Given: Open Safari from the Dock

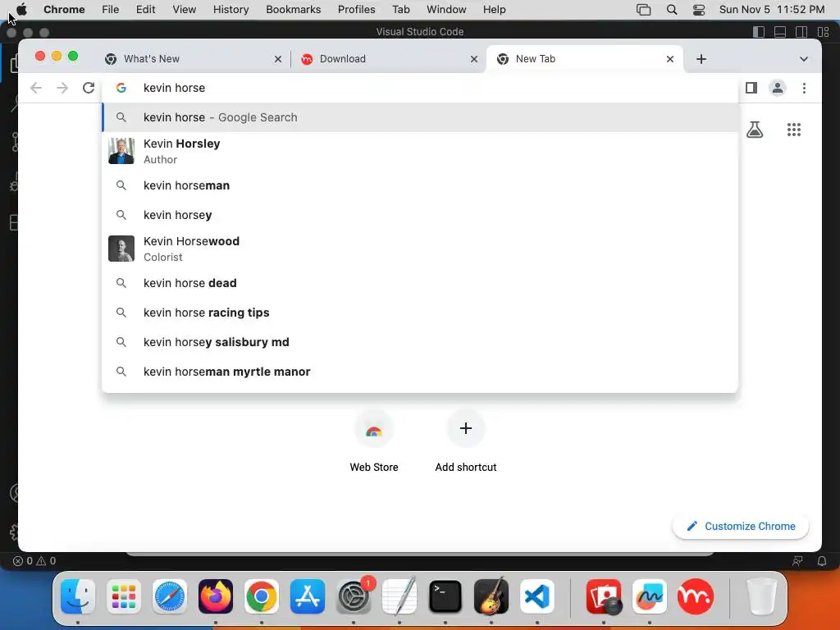Looking at the screenshot, I should pyautogui.click(x=170, y=596).
